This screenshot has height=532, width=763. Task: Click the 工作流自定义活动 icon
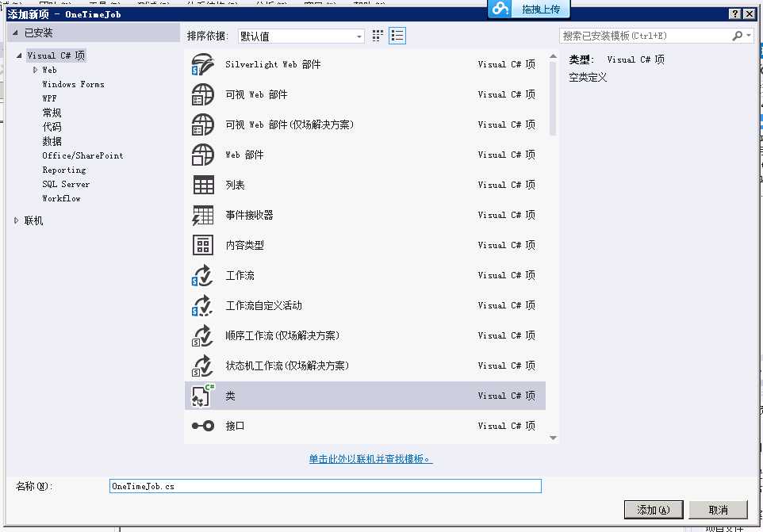click(202, 305)
